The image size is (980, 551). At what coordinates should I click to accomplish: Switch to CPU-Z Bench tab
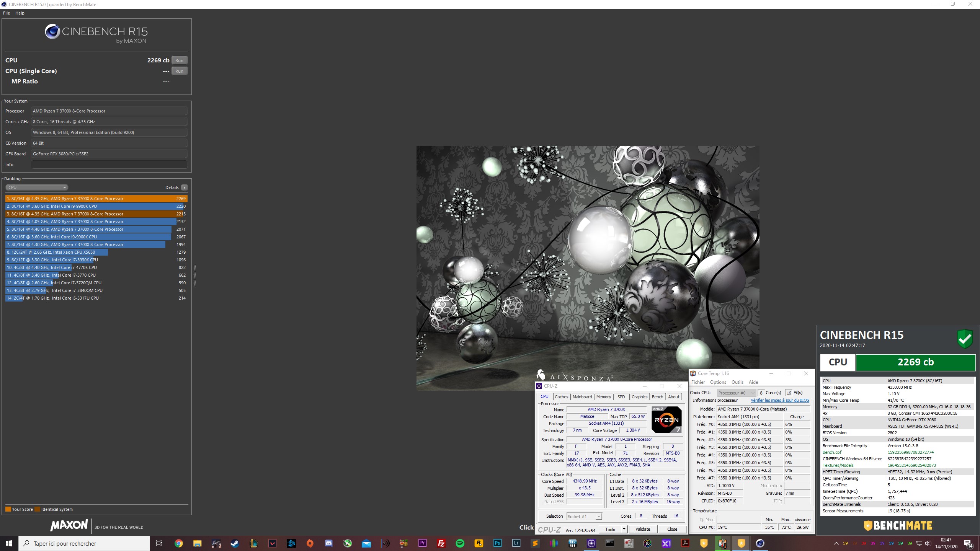(x=657, y=397)
